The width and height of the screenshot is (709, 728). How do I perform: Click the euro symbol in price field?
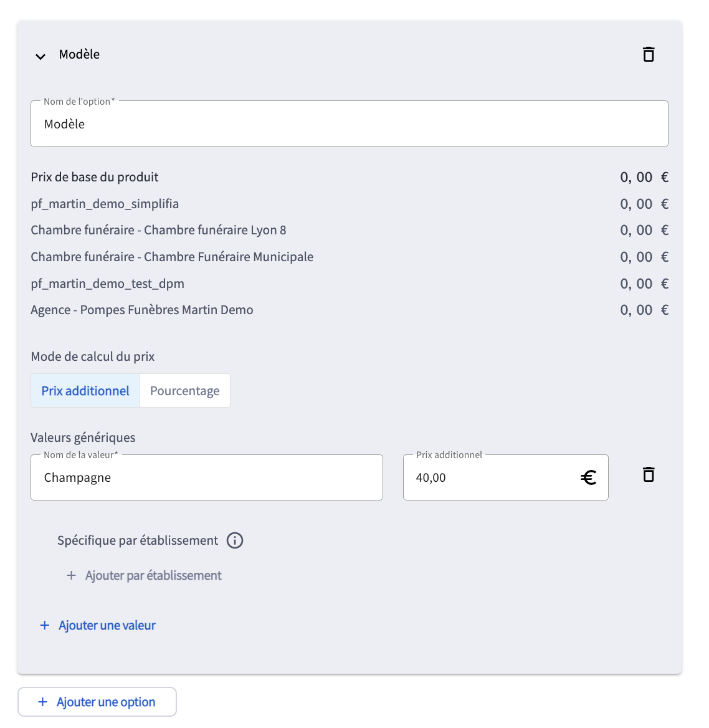588,477
